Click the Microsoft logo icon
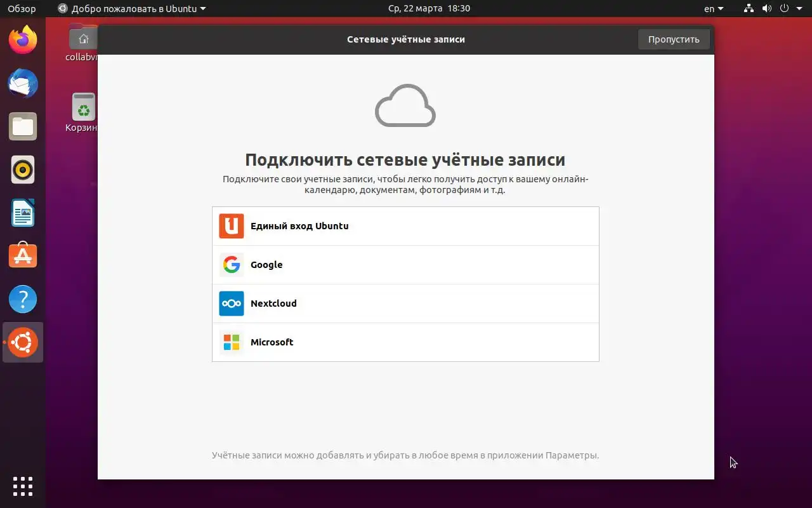This screenshot has width=812, height=508. click(232, 342)
